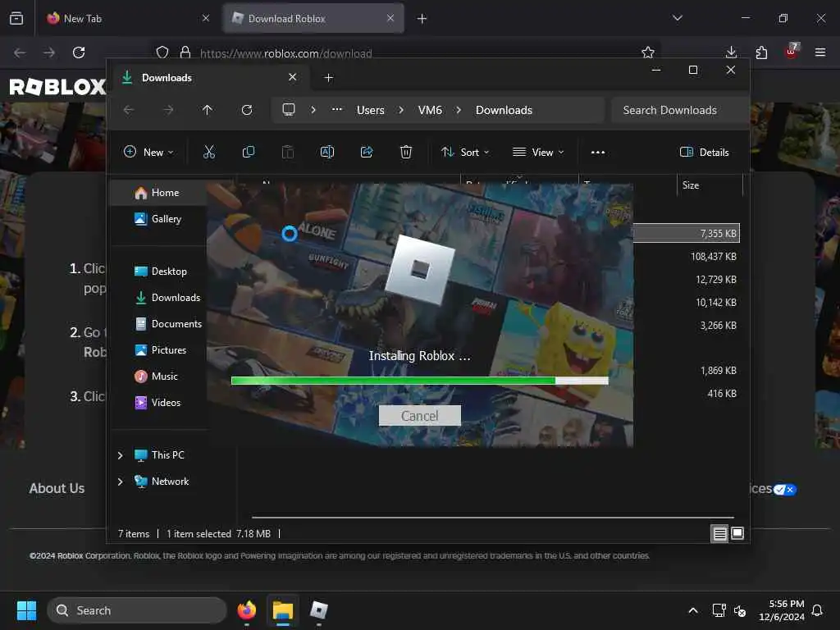Click the Roblox installer progress bar
Viewport: 840px width, 630px height.
[x=419, y=381]
